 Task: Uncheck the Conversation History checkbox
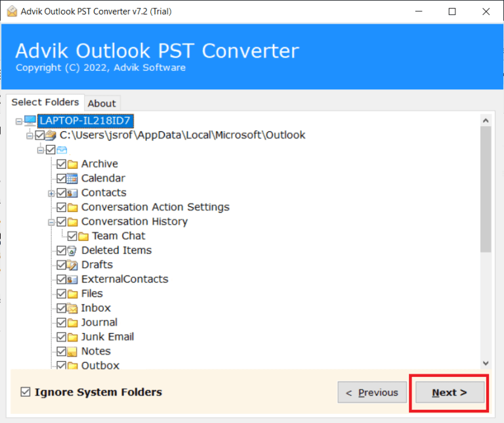(x=62, y=221)
